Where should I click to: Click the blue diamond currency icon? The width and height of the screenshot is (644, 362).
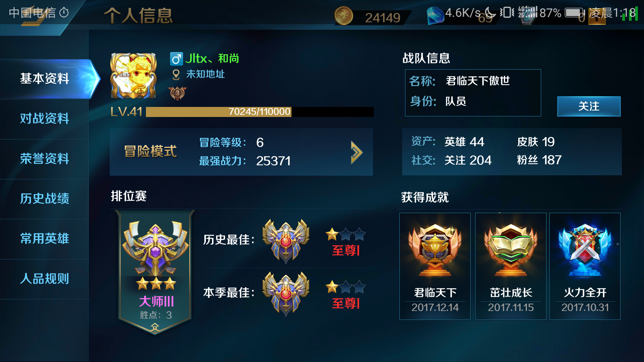coord(435,16)
